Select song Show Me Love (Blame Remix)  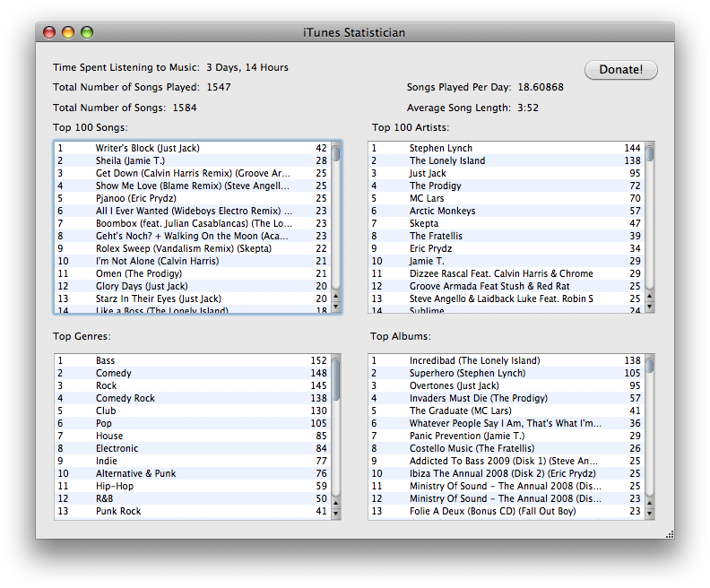[x=193, y=186]
